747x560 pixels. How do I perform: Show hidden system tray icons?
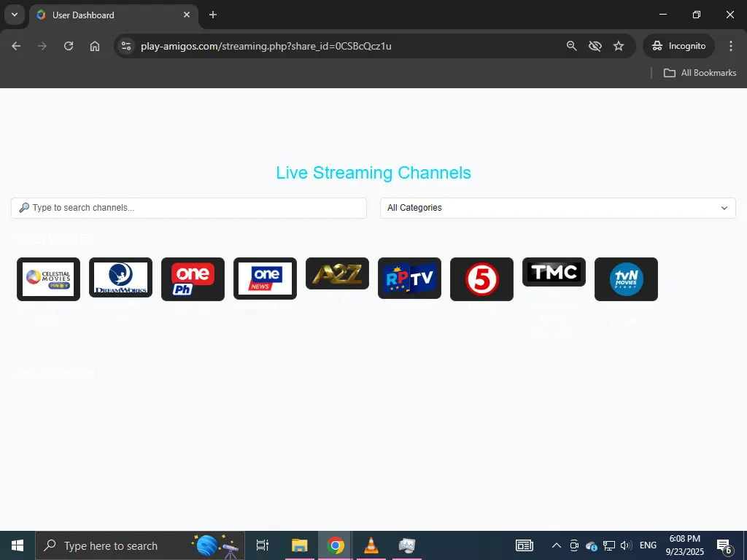[x=557, y=545]
